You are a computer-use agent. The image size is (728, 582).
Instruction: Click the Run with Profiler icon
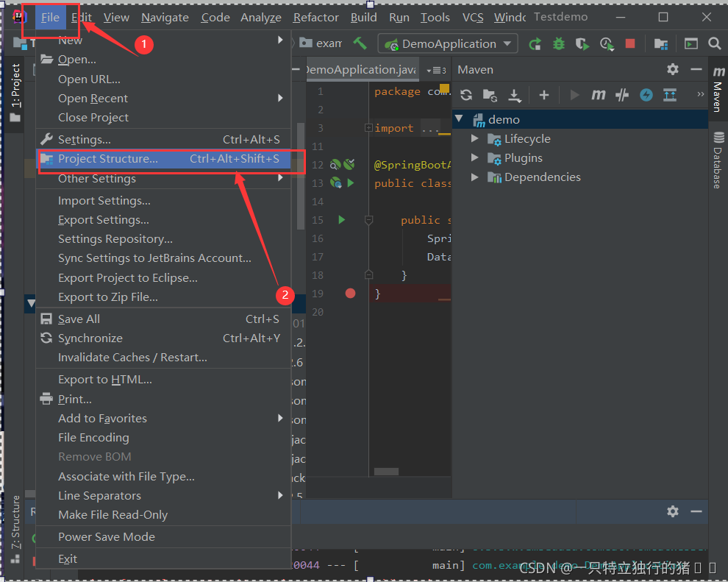[x=607, y=43]
